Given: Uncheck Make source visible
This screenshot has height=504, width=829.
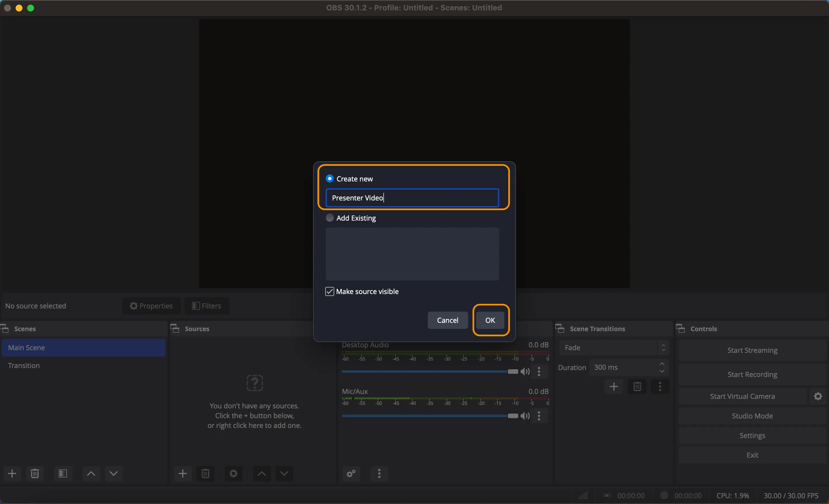Looking at the screenshot, I should tap(329, 291).
